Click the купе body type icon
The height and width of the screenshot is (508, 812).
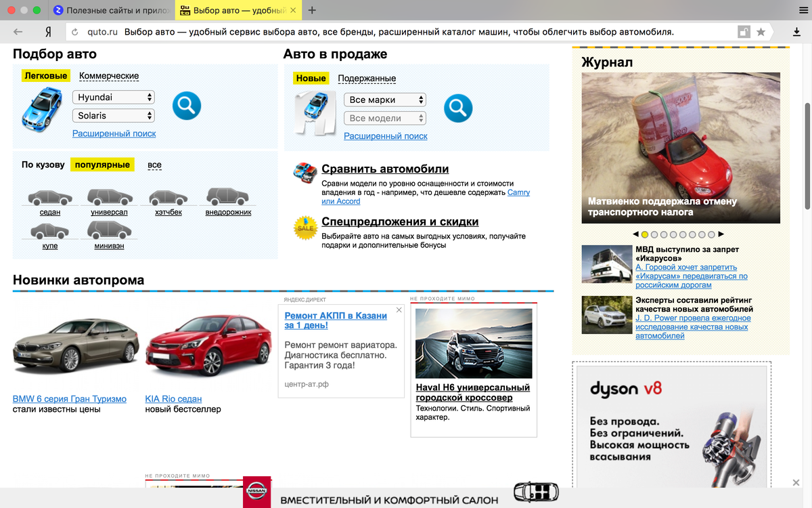click(50, 231)
